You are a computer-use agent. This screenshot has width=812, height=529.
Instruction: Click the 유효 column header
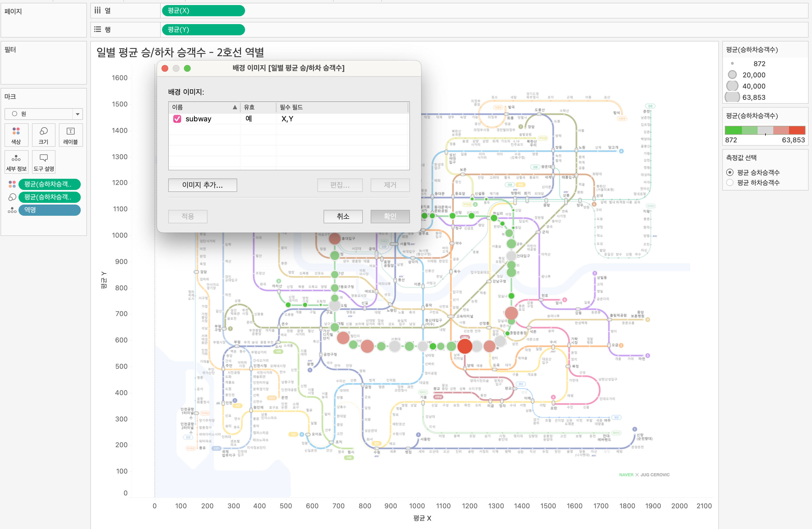pyautogui.click(x=258, y=107)
